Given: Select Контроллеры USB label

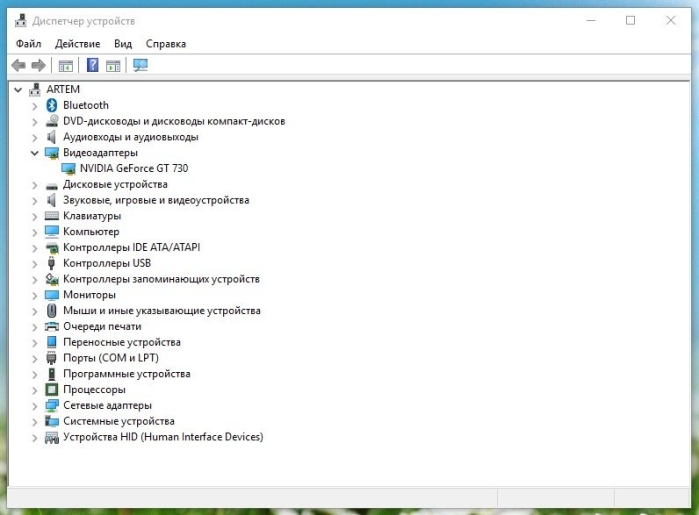Looking at the screenshot, I should 107,263.
